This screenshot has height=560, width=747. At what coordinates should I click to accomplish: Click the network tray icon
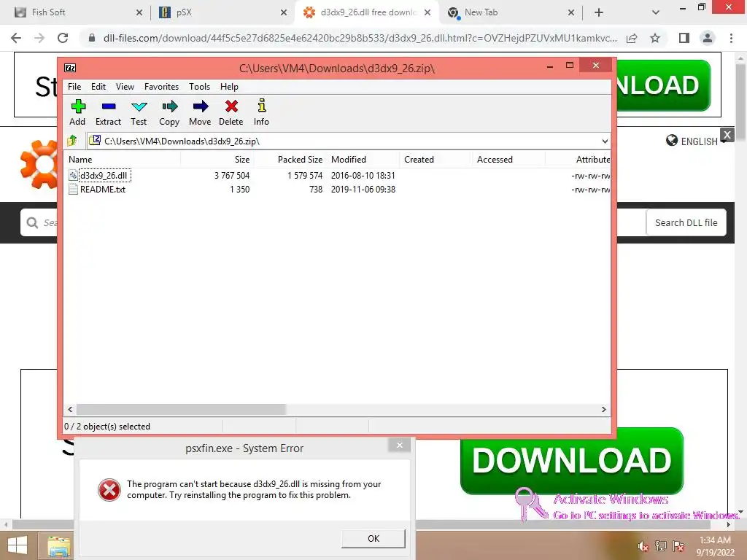point(661,546)
